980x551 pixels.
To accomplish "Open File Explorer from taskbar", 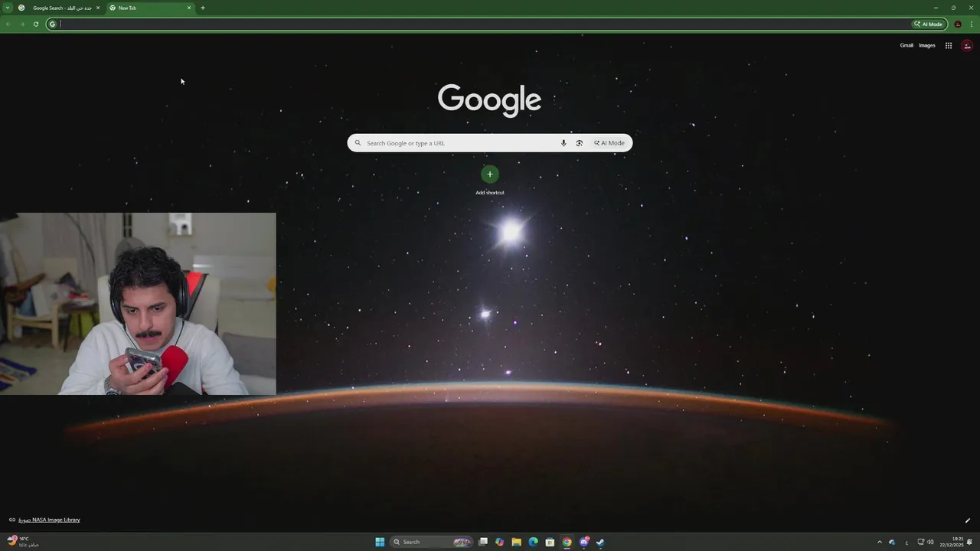I will tap(517, 542).
